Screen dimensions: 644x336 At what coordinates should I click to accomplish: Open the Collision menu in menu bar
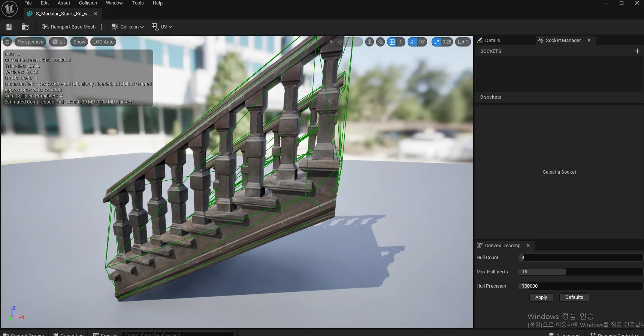[88, 3]
